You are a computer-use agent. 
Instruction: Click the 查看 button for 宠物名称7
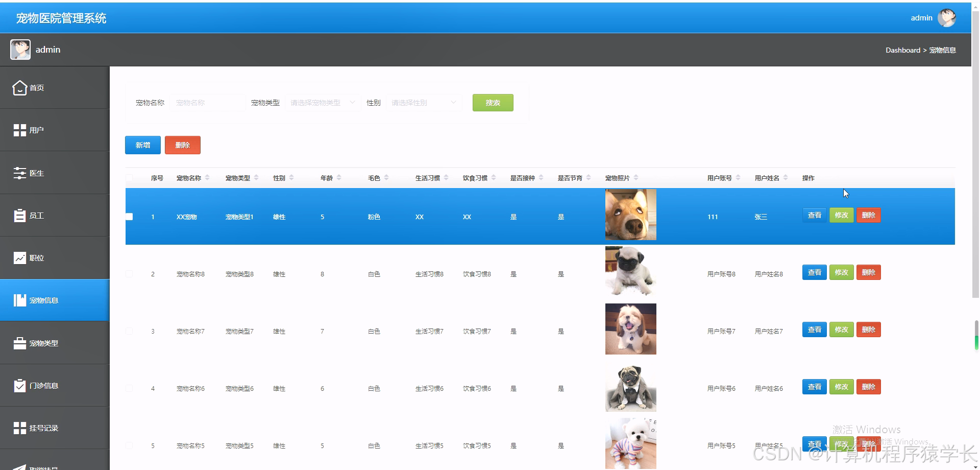[814, 330]
